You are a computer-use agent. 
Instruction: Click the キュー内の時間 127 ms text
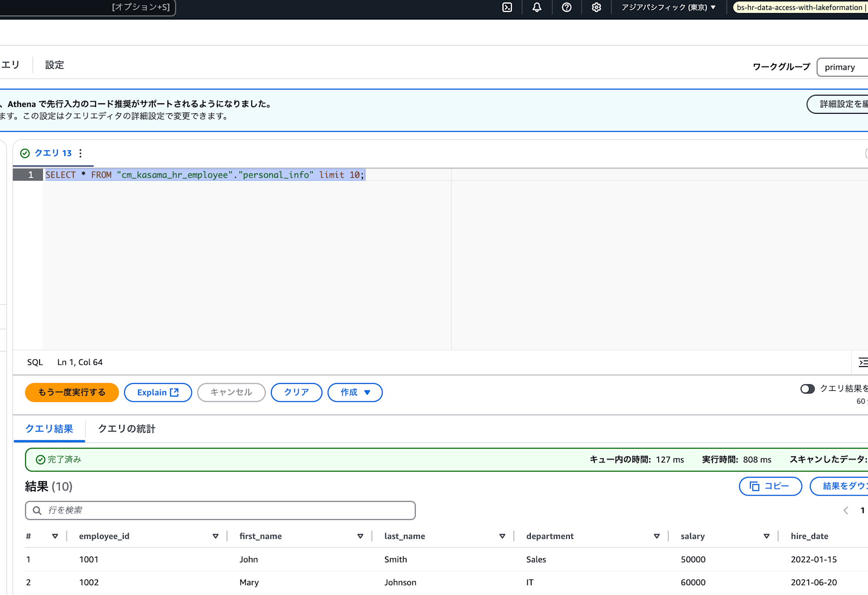(637, 460)
